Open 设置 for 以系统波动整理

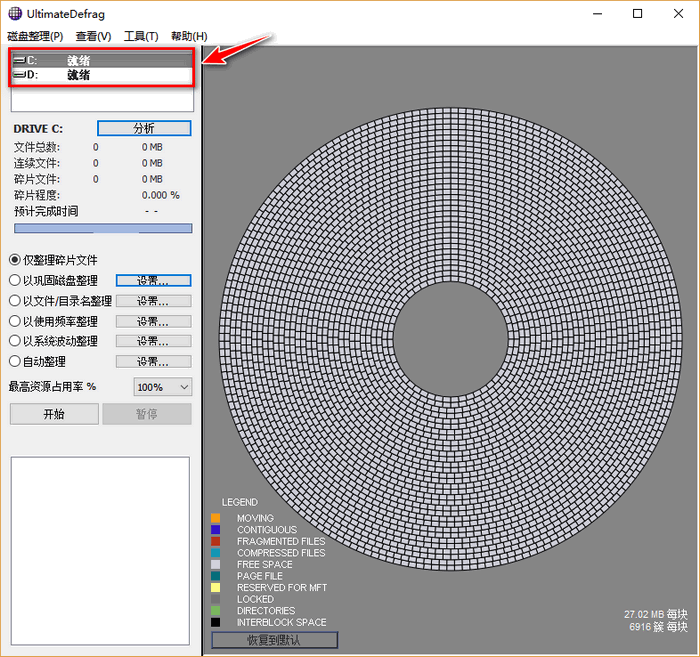click(154, 341)
